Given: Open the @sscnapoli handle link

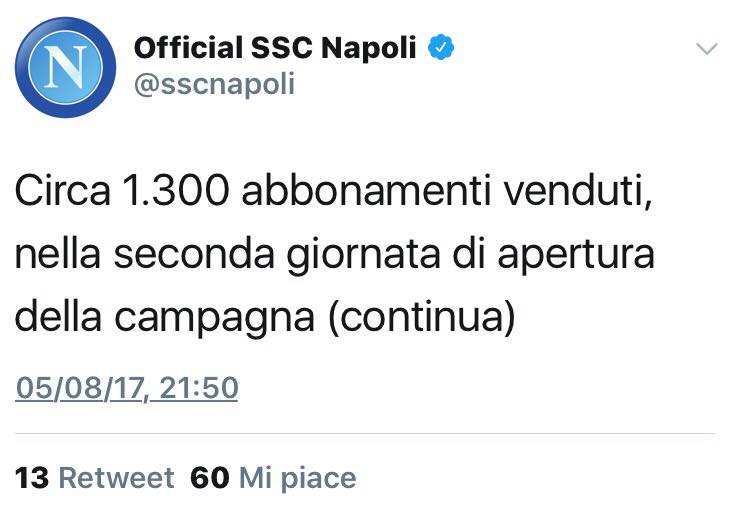Looking at the screenshot, I should [214, 84].
